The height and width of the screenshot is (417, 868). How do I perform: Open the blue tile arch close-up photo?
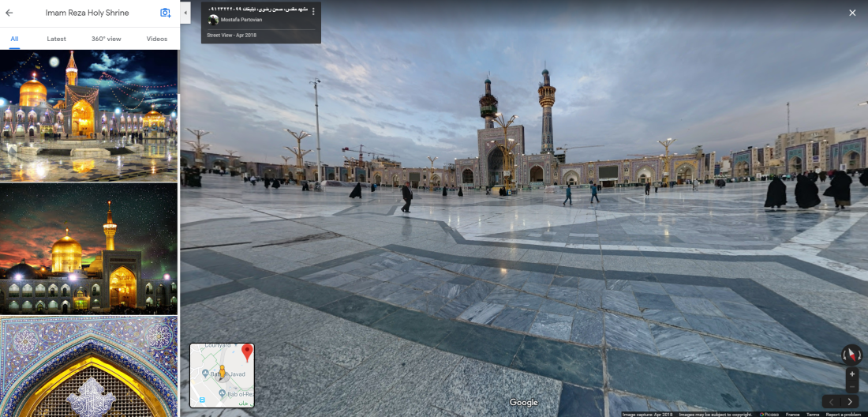pos(88,366)
